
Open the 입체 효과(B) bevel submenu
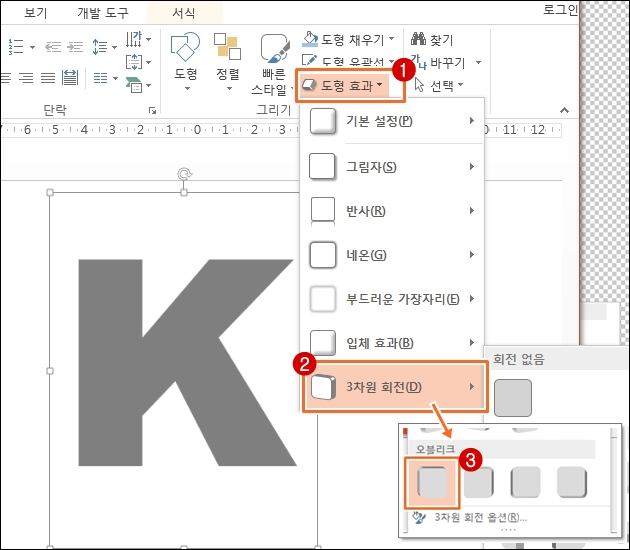392,343
